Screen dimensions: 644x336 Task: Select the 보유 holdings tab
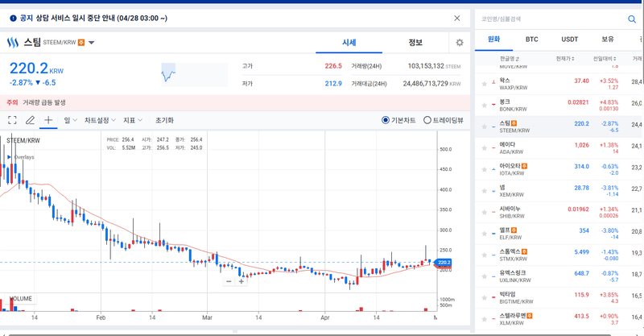point(608,39)
